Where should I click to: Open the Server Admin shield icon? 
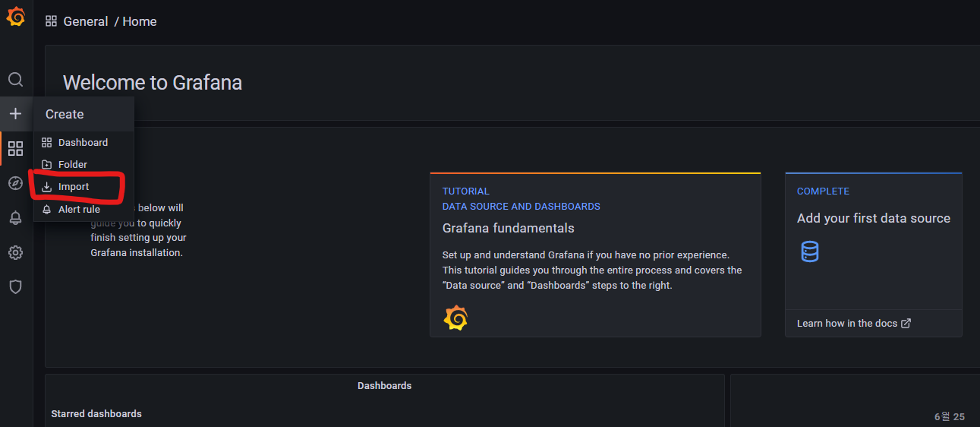(x=15, y=286)
